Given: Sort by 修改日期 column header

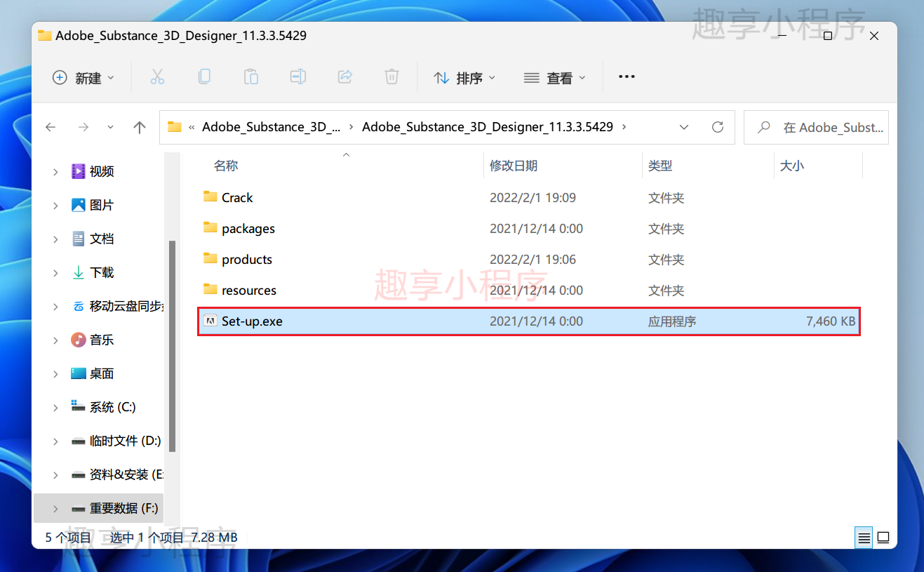Looking at the screenshot, I should coord(514,166).
